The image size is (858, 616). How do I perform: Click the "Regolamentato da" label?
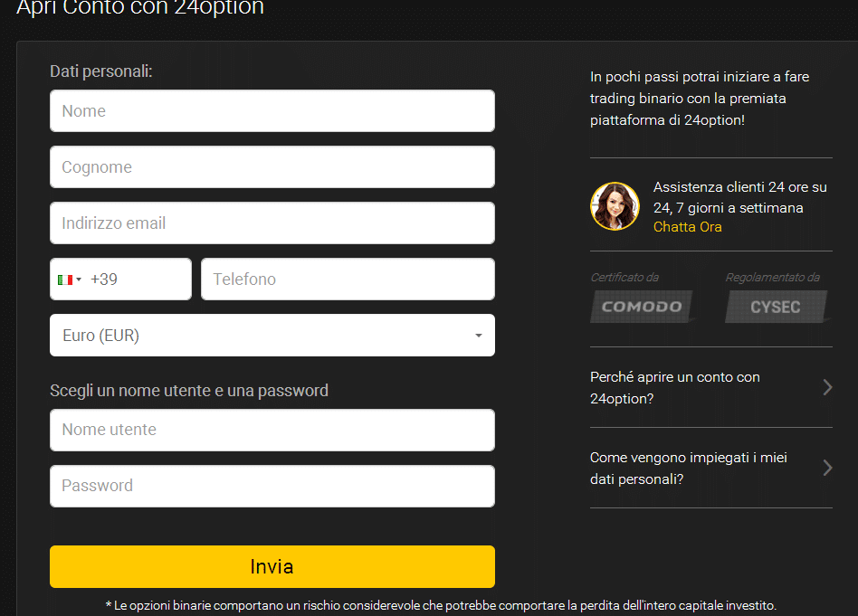coord(773,278)
